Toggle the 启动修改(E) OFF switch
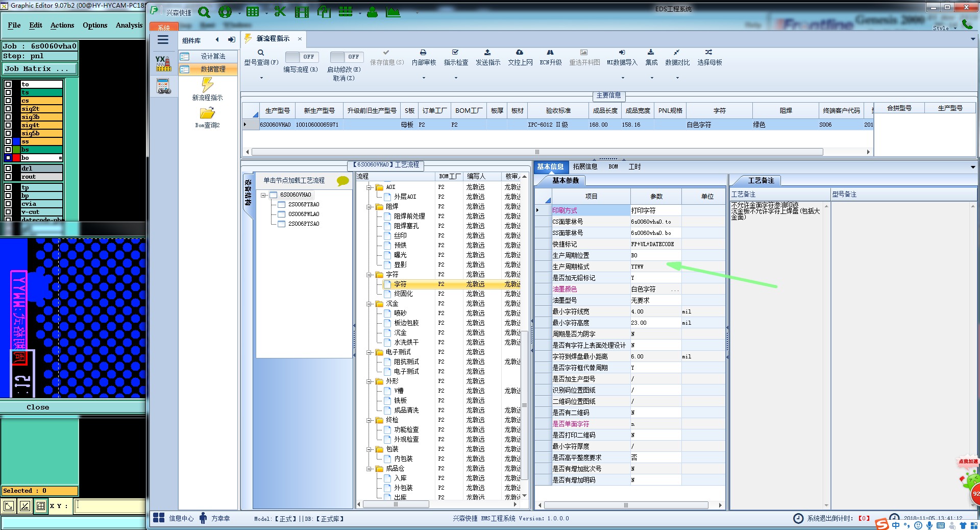980x530 pixels. tap(346, 57)
